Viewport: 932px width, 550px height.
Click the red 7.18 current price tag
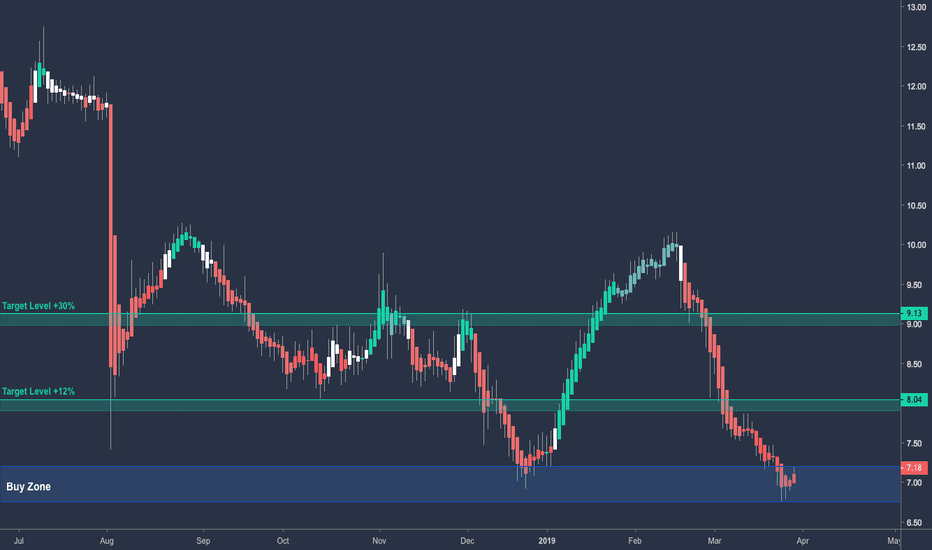[914, 468]
